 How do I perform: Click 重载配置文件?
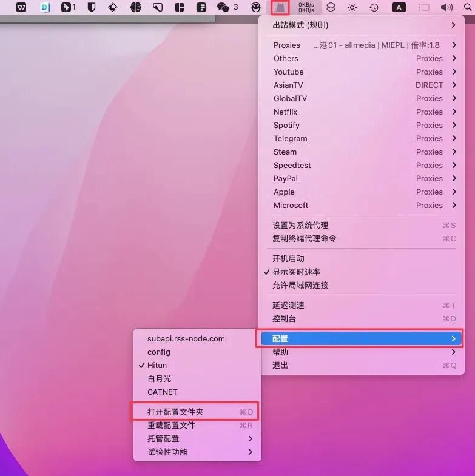(197, 426)
